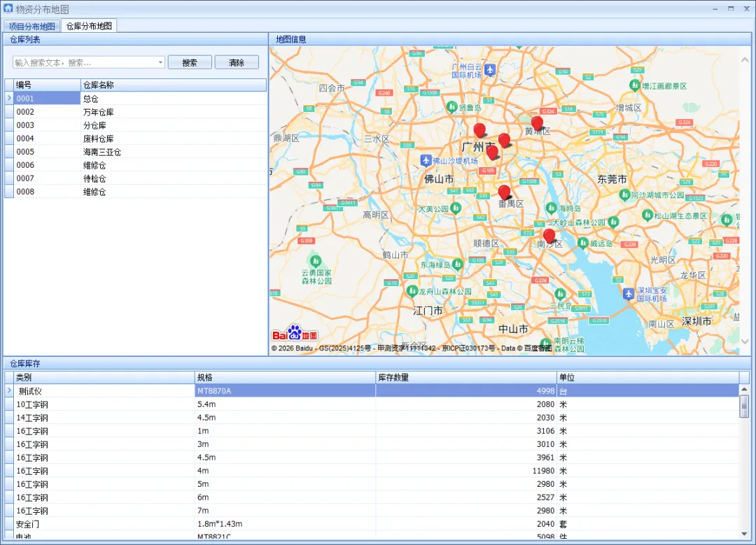Click the inventory table vertical scrollbar thumb

click(744, 405)
